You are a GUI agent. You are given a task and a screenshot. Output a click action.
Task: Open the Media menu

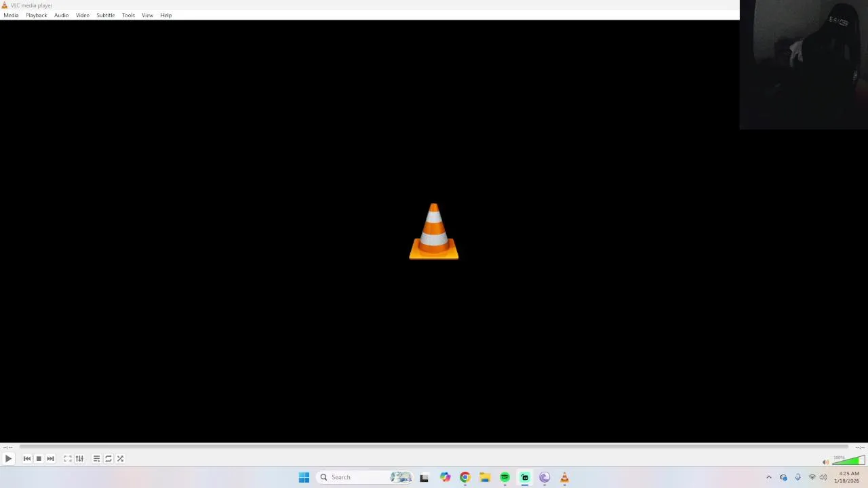[11, 15]
